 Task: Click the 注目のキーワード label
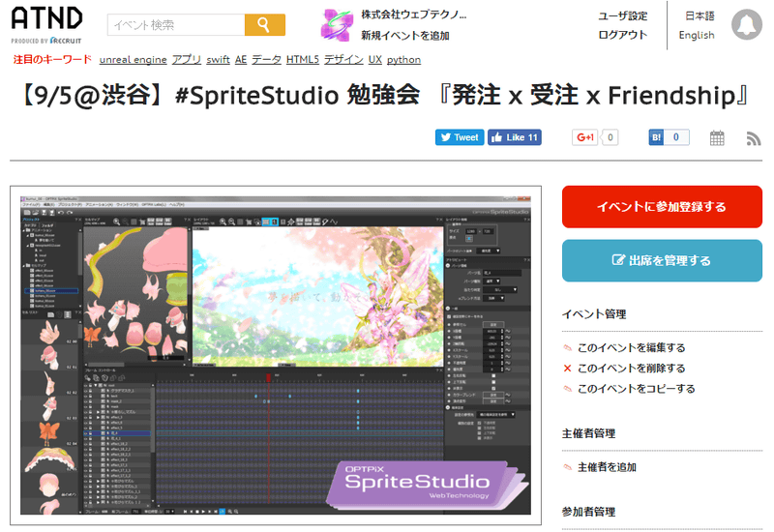pyautogui.click(x=52, y=59)
